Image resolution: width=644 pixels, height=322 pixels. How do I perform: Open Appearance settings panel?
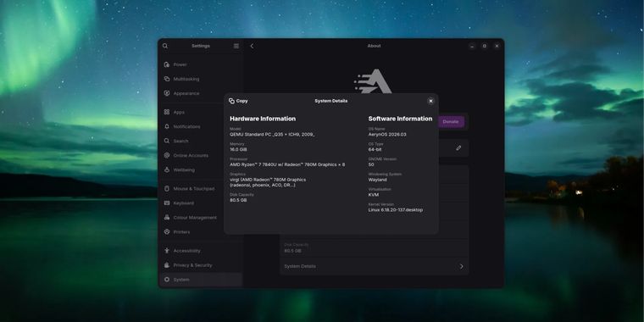(x=202, y=93)
